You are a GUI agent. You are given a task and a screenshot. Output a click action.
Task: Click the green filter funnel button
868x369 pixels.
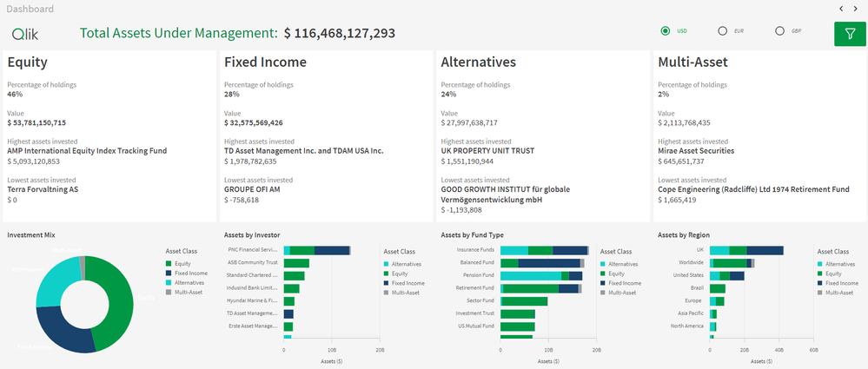click(849, 33)
